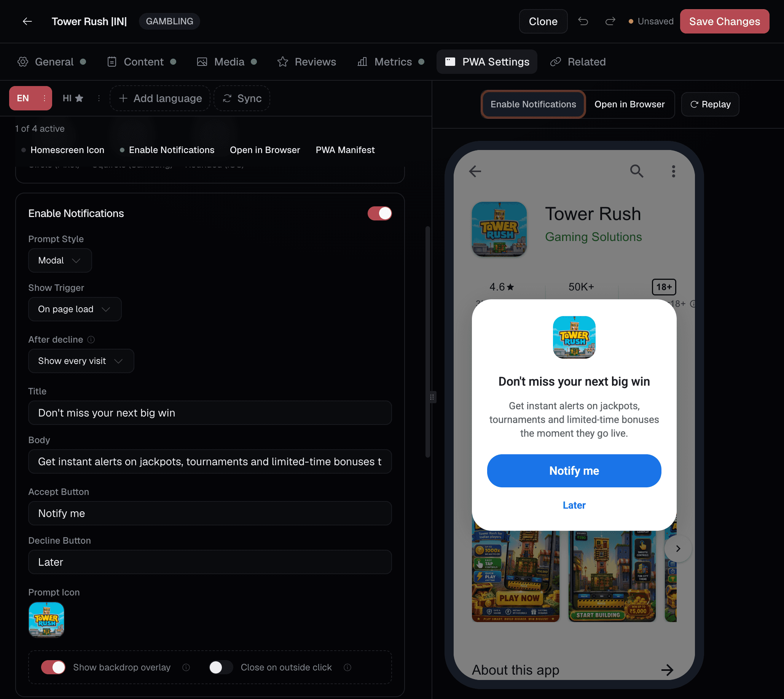Screen dimensions: 784x699
Task: Select Open in Browser preview mode
Action: 629,104
